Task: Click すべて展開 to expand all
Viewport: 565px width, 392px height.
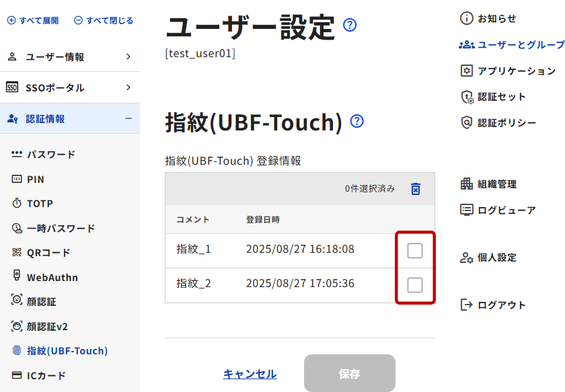Action: tap(33, 21)
